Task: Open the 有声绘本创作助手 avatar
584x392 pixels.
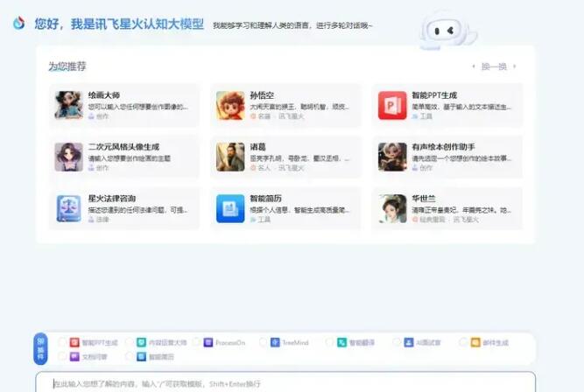Action: [x=392, y=157]
